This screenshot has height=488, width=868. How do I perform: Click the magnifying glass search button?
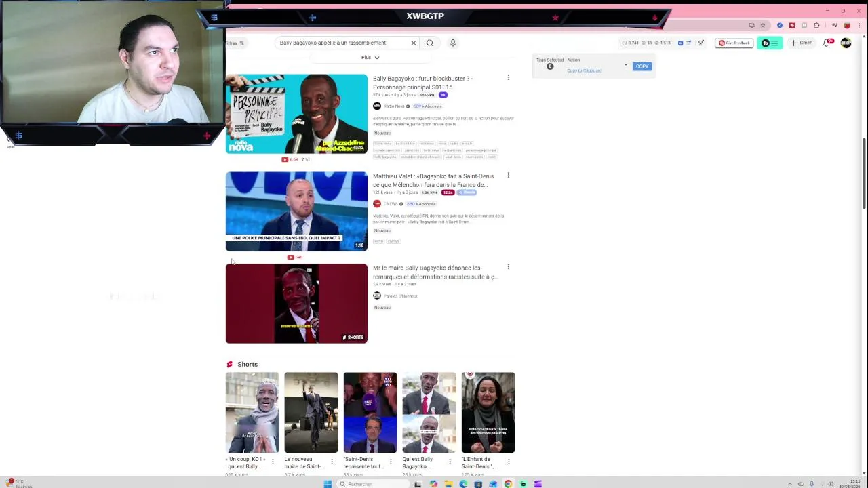tap(430, 43)
